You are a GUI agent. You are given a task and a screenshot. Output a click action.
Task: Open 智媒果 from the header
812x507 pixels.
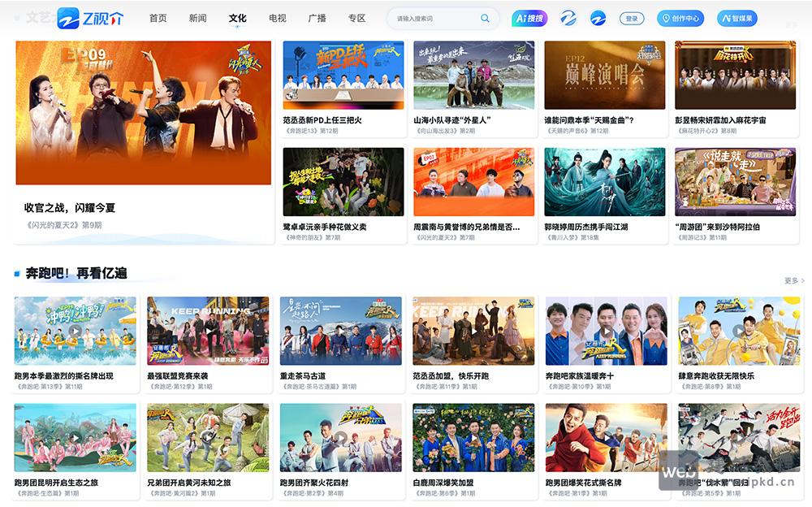point(737,18)
